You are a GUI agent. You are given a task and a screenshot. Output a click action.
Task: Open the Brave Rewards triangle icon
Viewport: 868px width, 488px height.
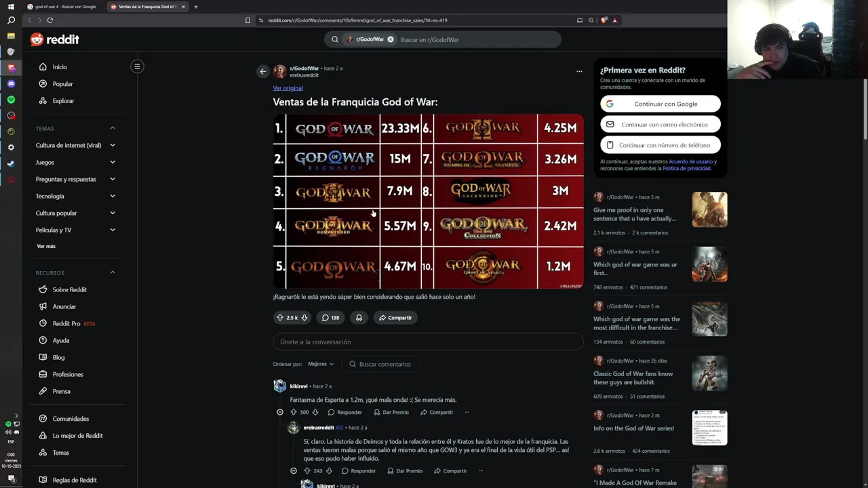(x=614, y=20)
